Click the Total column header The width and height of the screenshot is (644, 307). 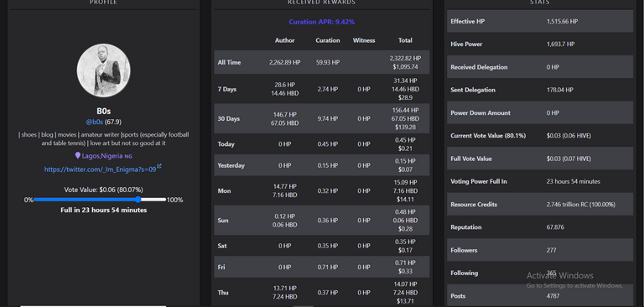pyautogui.click(x=405, y=41)
